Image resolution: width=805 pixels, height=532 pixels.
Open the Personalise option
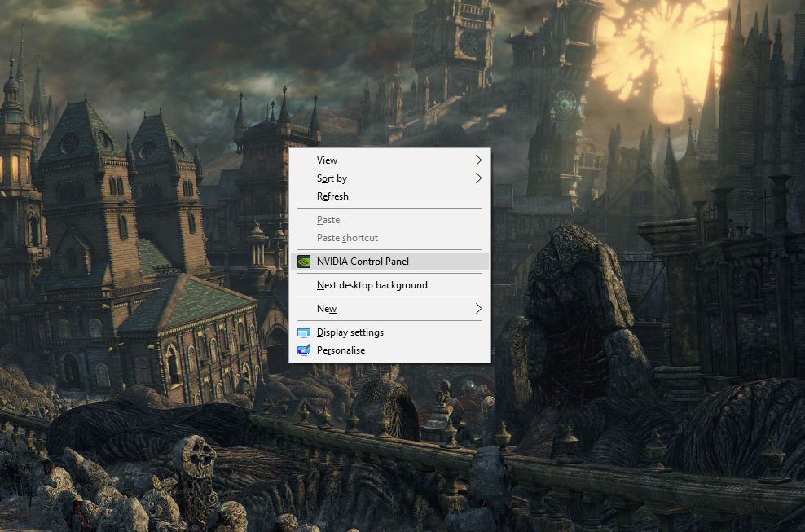click(389, 350)
